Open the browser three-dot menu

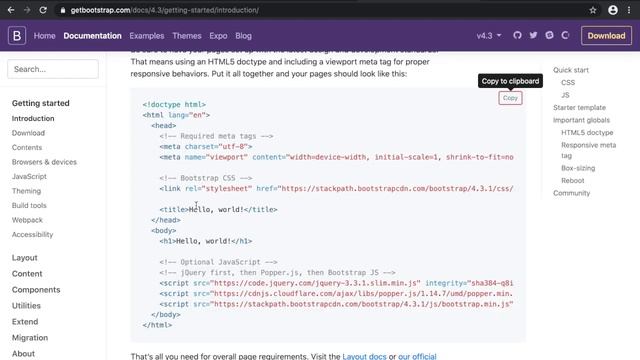(x=629, y=10)
